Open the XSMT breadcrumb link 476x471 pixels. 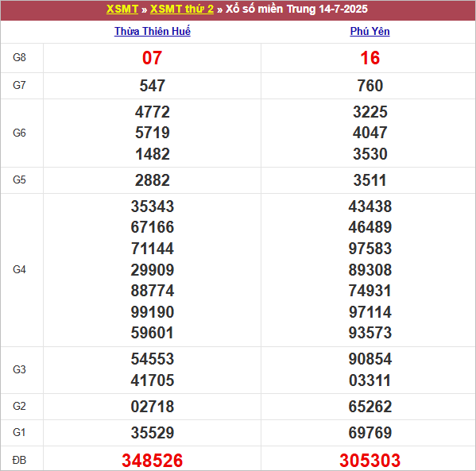click(122, 9)
